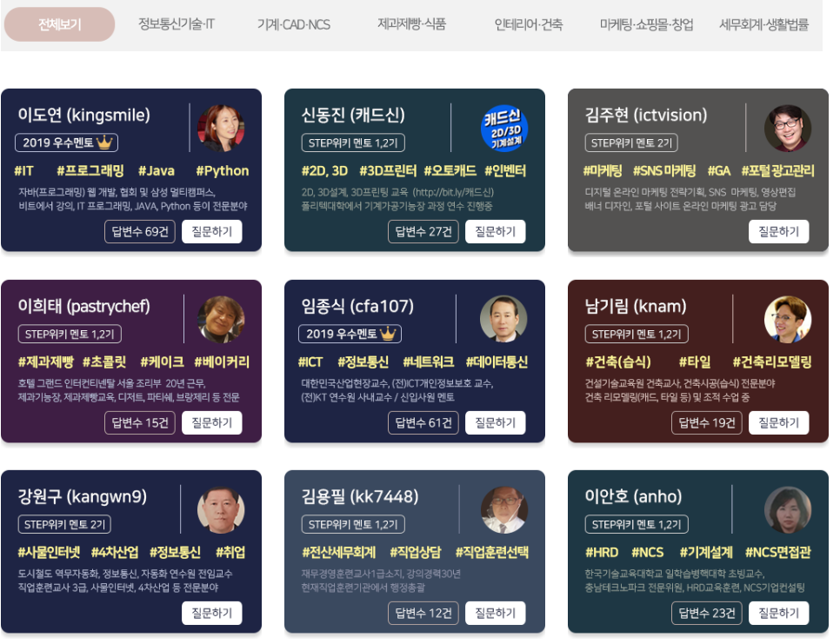The width and height of the screenshot is (840, 644).
Task: Open 이도연 (kingsmile) profile photo
Action: (221, 129)
